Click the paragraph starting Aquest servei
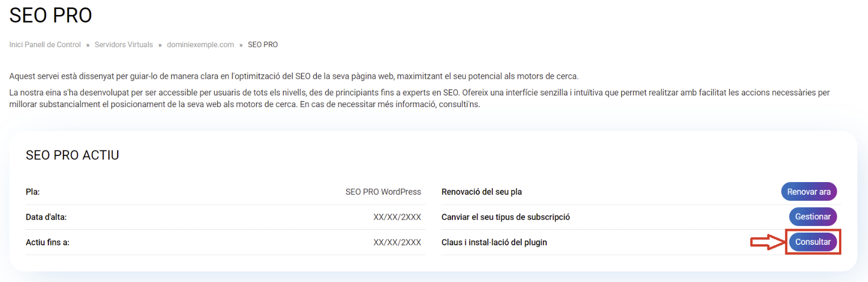 pyautogui.click(x=294, y=75)
